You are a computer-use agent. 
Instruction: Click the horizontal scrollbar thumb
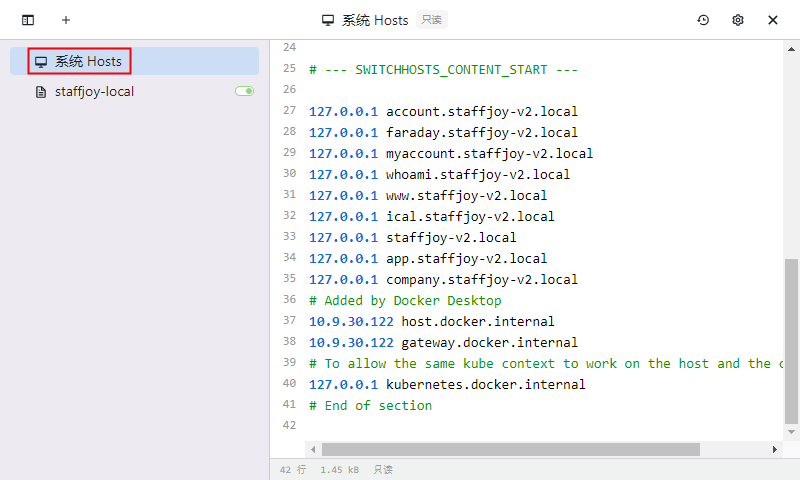click(x=511, y=449)
